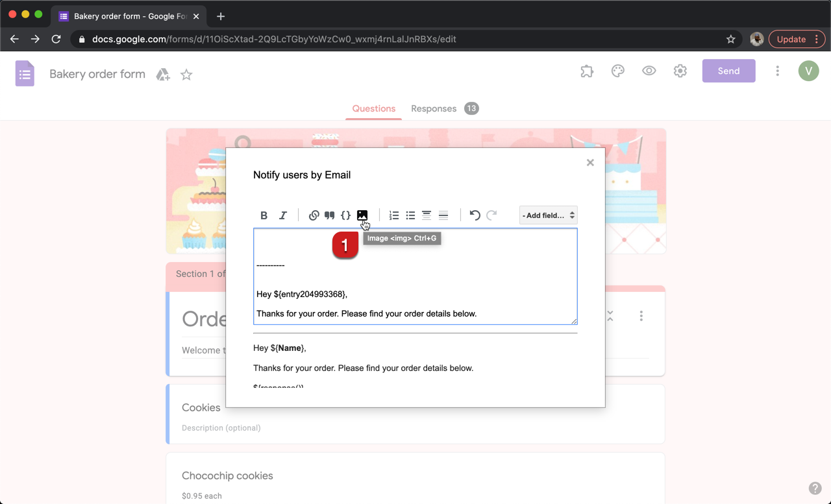Insert a hyperlink using the link icon
Viewport: 831px width, 504px height.
314,215
